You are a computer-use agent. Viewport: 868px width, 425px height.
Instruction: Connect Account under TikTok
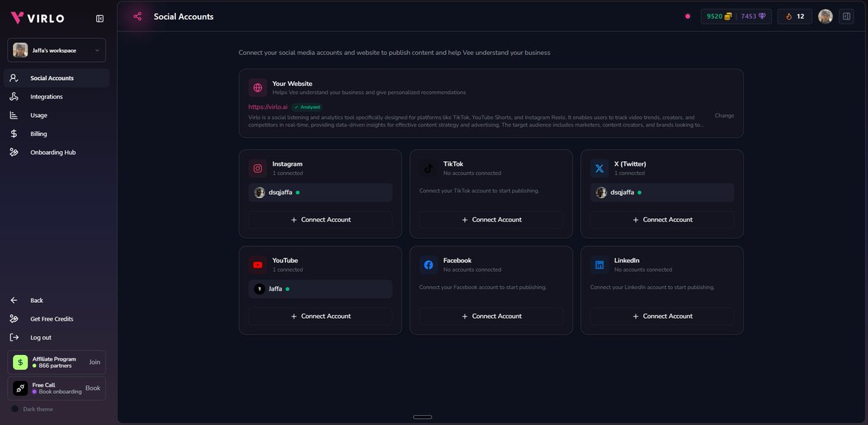pos(491,220)
